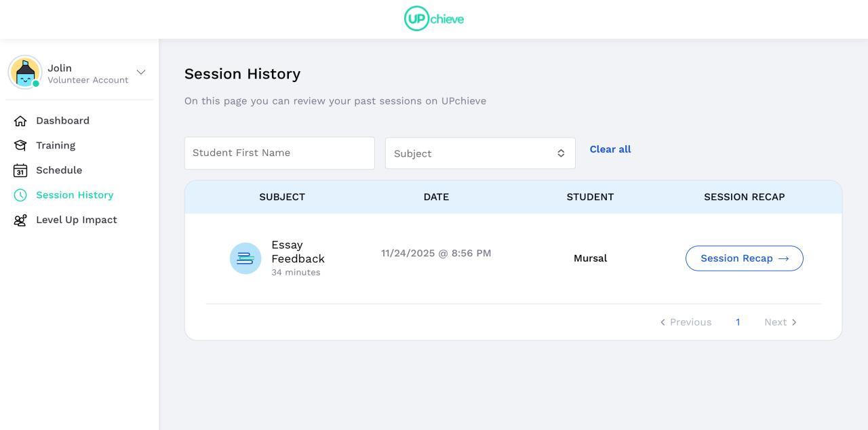868x430 pixels.
Task: Go to the Next page
Action: point(781,322)
